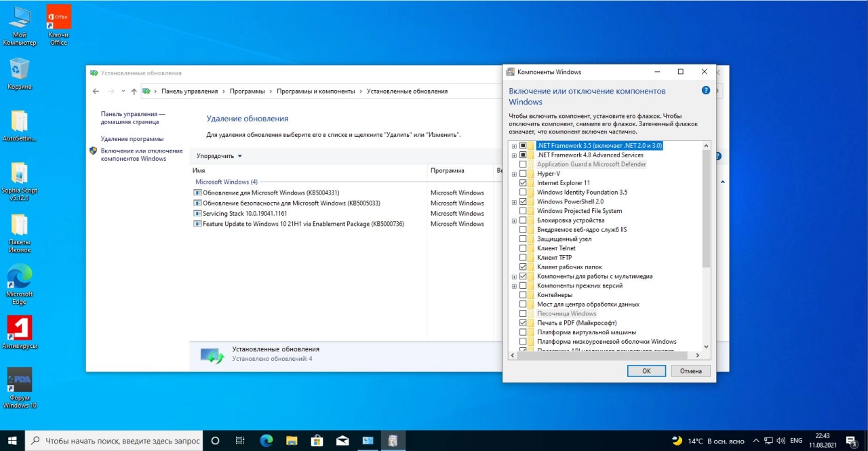Expand the Hyper-V tree node
Screen dimensions: 868x451
[514, 174]
